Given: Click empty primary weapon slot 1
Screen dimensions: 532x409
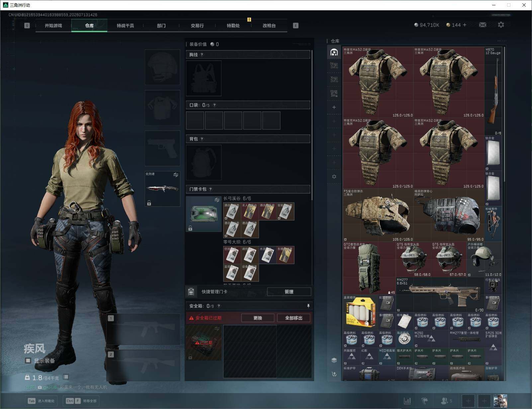Looking at the screenshot, I should [x=143, y=329].
